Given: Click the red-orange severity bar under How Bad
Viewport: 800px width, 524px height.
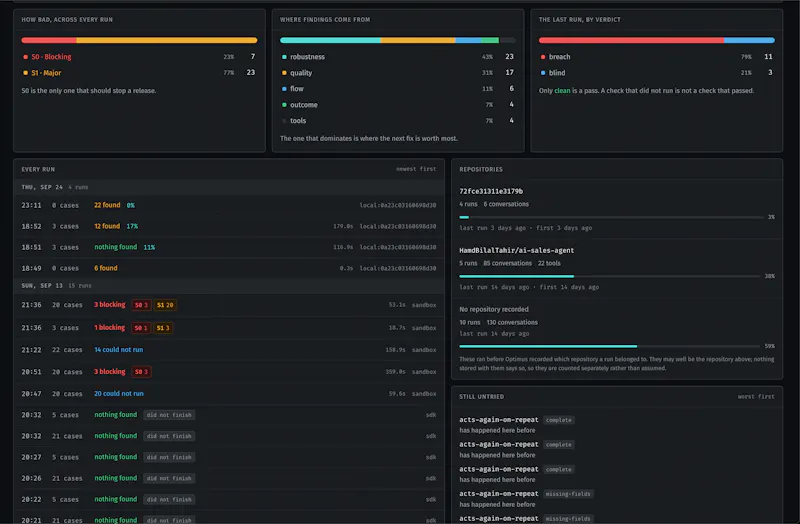Looking at the screenshot, I should coord(139,40).
